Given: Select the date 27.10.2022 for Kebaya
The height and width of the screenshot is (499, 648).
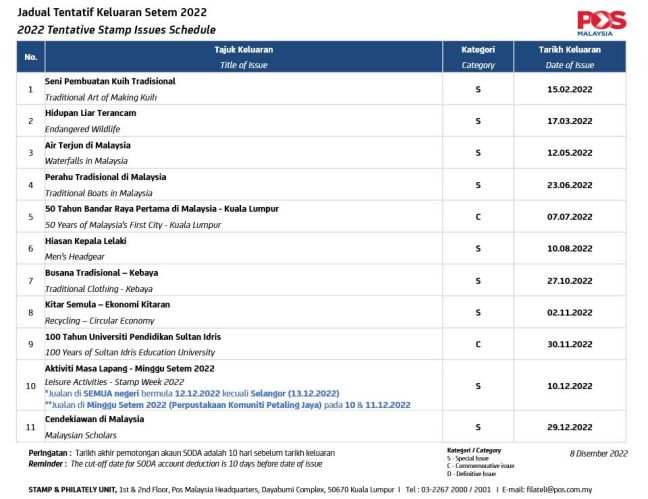Looking at the screenshot, I should 570,281.
